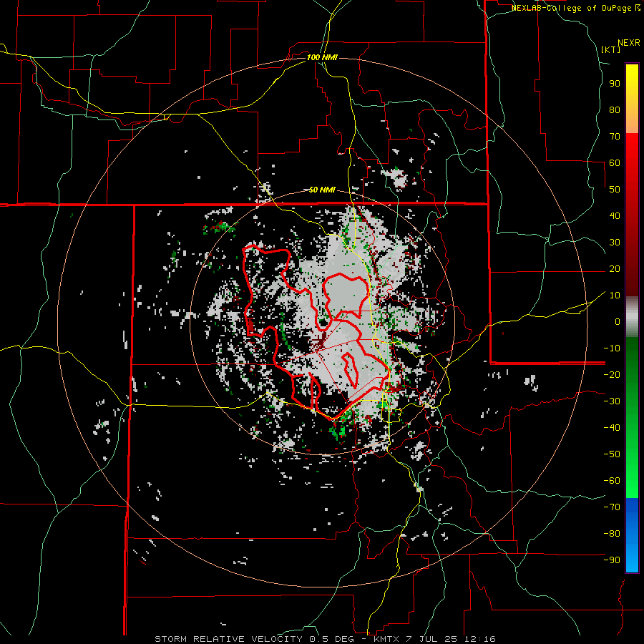Screen dimensions: 644x644
Task: Click the '50' label on the color scale
Action: pyautogui.click(x=615, y=190)
